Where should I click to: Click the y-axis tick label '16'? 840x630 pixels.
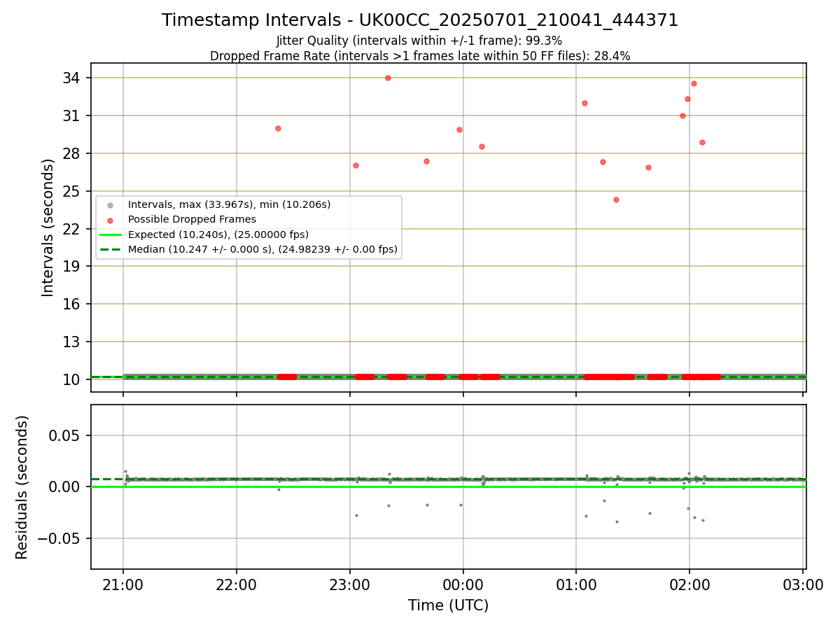coord(72,304)
